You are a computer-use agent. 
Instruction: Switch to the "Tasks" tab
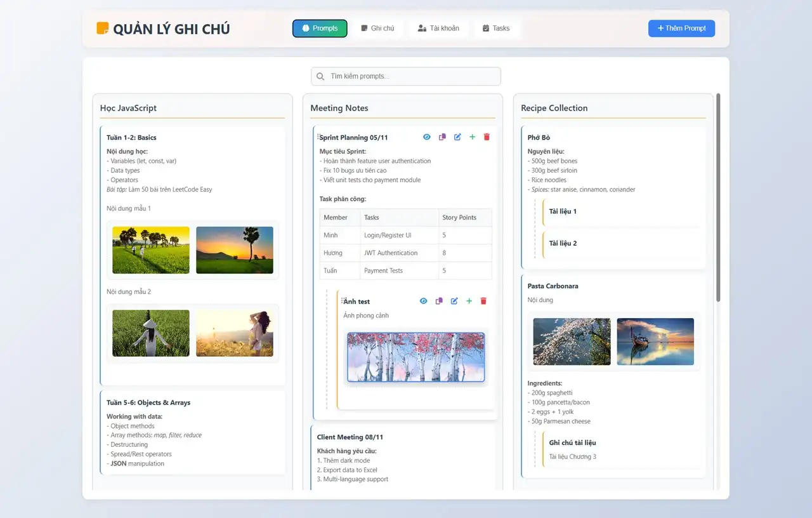tap(497, 28)
